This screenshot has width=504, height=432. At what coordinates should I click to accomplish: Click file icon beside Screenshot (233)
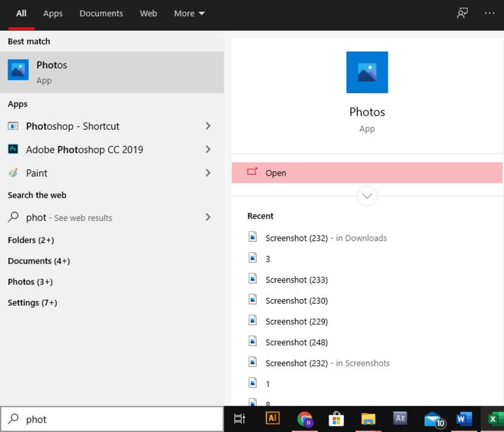253,278
